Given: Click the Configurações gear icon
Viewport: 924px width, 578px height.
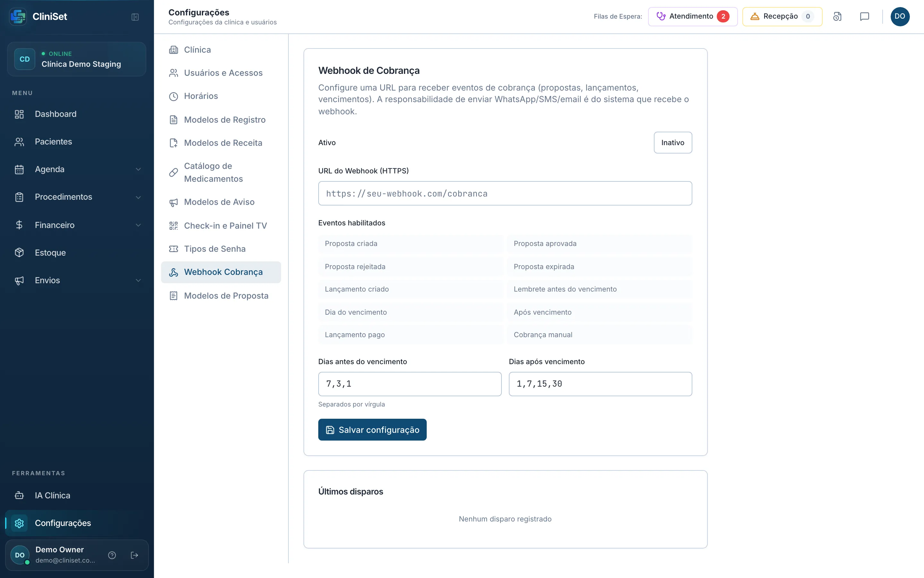Looking at the screenshot, I should tap(19, 523).
